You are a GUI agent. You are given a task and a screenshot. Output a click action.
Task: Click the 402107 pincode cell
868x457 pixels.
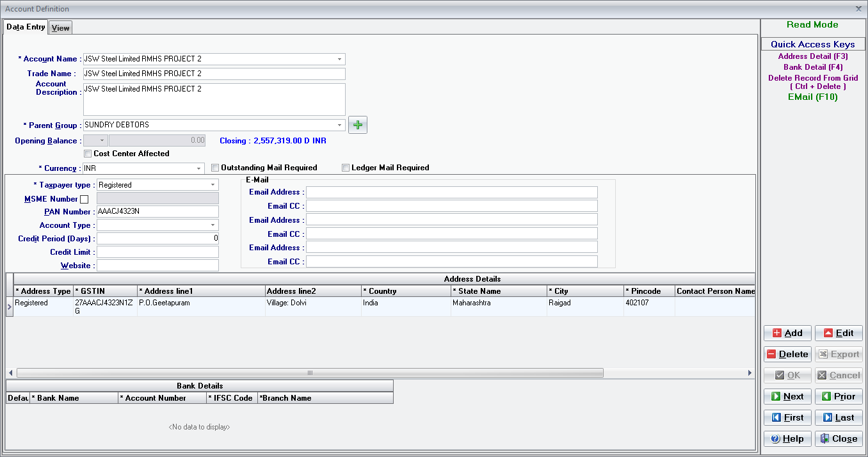coord(649,307)
